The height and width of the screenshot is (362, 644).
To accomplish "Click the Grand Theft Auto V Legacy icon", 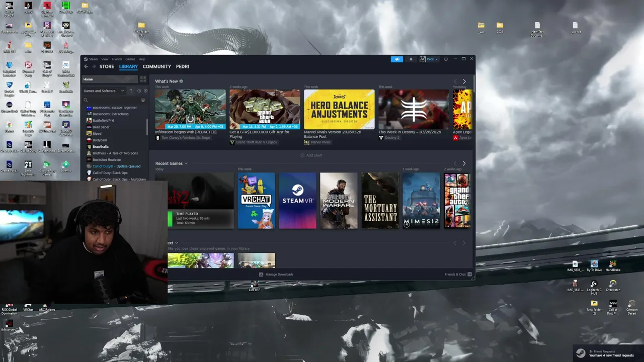I will point(232,142).
